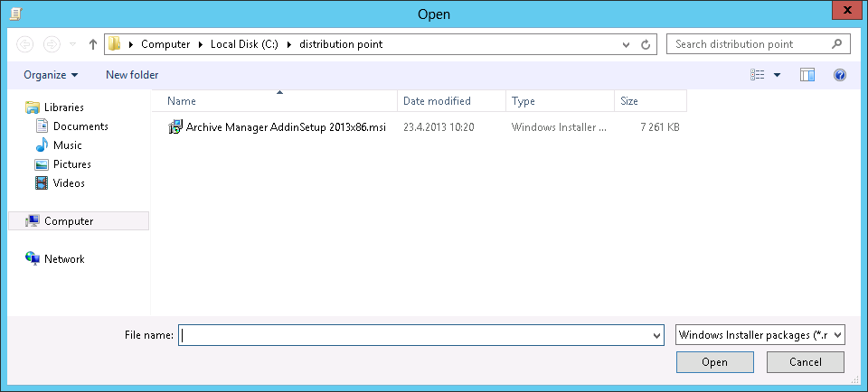Open the Windows Installer packages filter dropdown

click(x=760, y=334)
